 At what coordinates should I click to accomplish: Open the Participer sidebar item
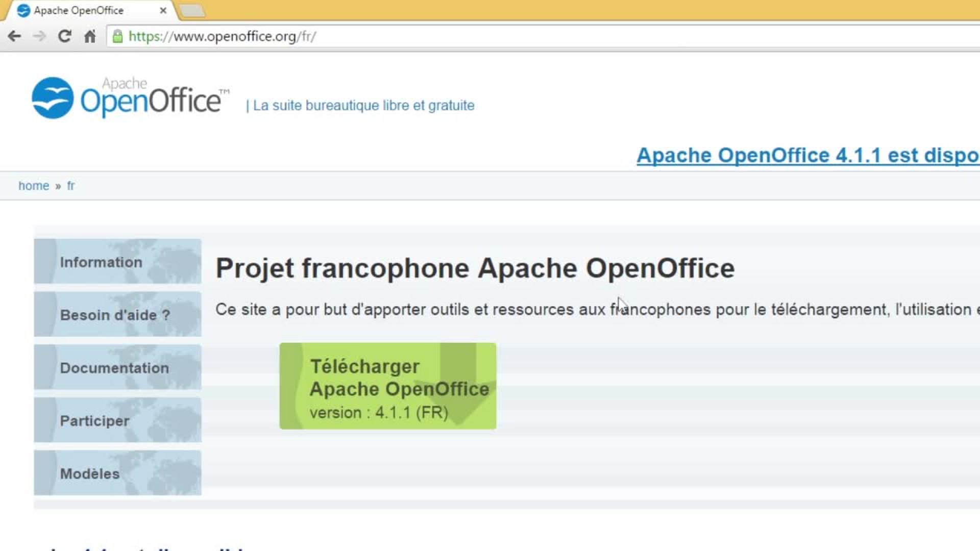[x=118, y=420]
